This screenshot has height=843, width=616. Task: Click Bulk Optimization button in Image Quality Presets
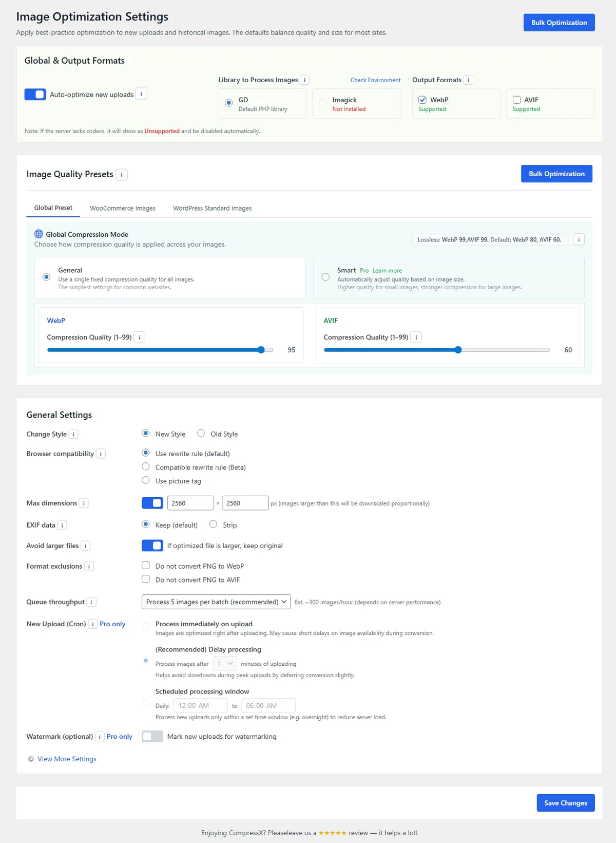[x=556, y=174]
